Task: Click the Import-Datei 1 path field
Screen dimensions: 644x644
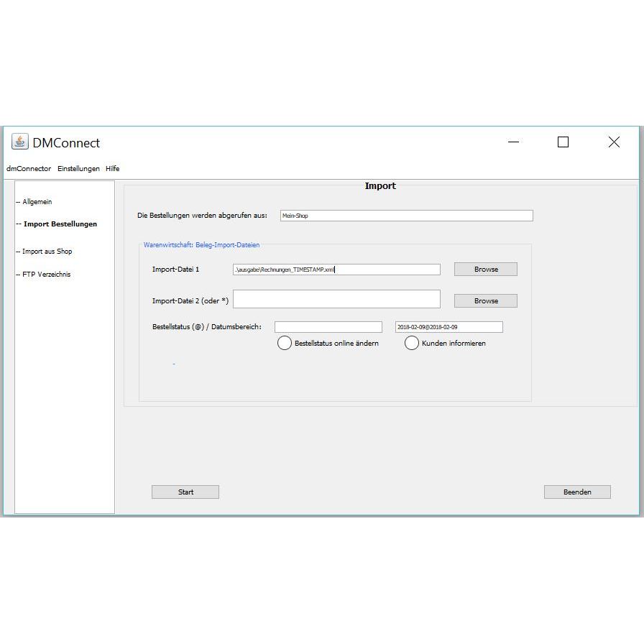Action: tap(336, 270)
